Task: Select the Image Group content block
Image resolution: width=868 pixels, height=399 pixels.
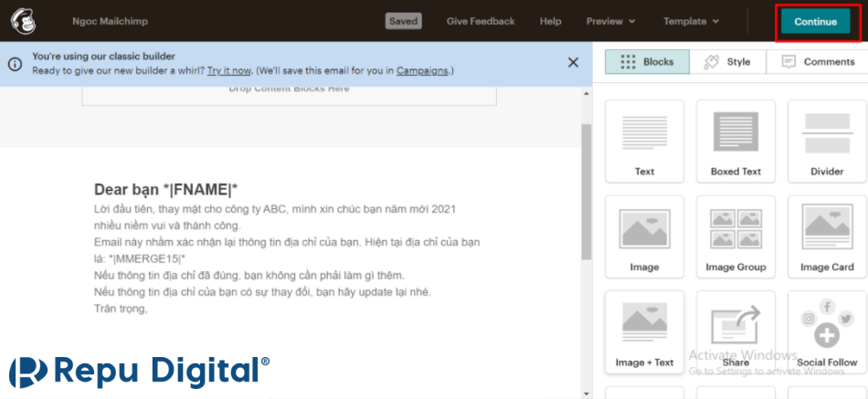Action: 736,236
